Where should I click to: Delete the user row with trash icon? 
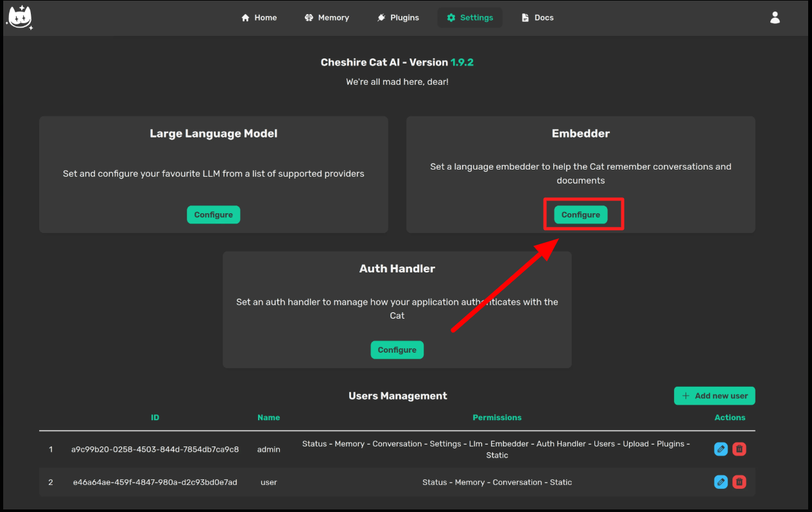[x=739, y=482]
